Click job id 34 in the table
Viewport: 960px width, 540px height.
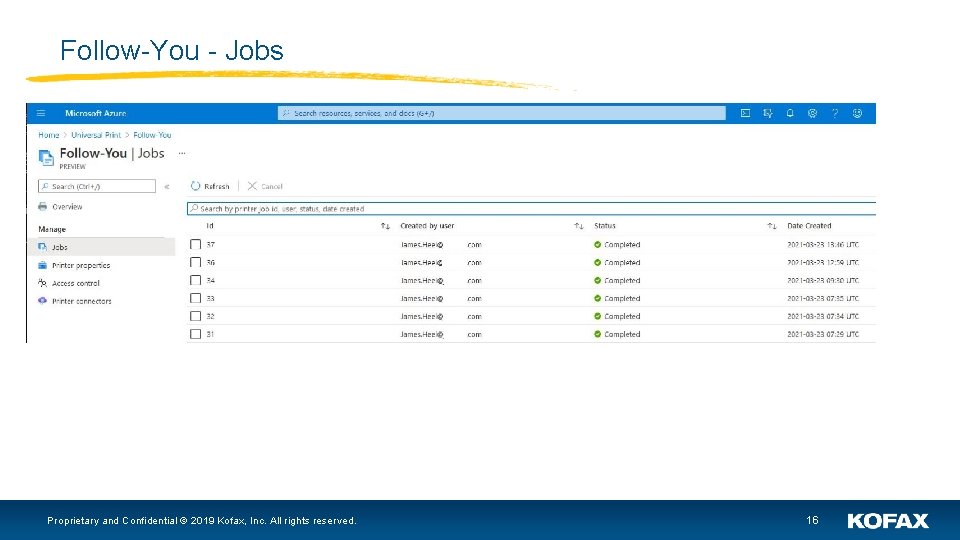211,280
